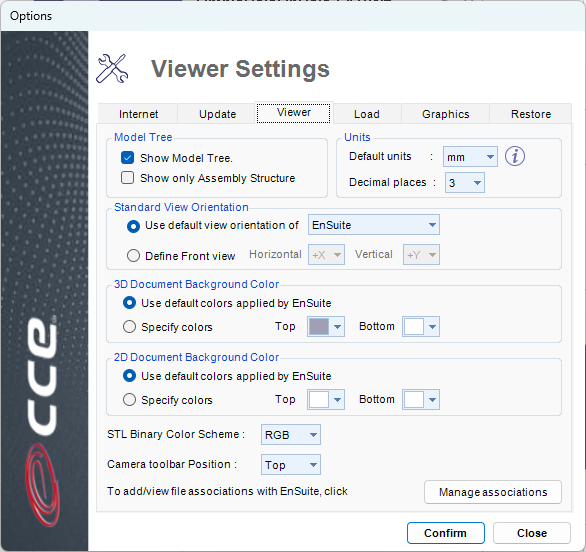Viewport: 586px width, 552px height.
Task: Select 3D Use default colors by EnSuite
Action: click(129, 303)
